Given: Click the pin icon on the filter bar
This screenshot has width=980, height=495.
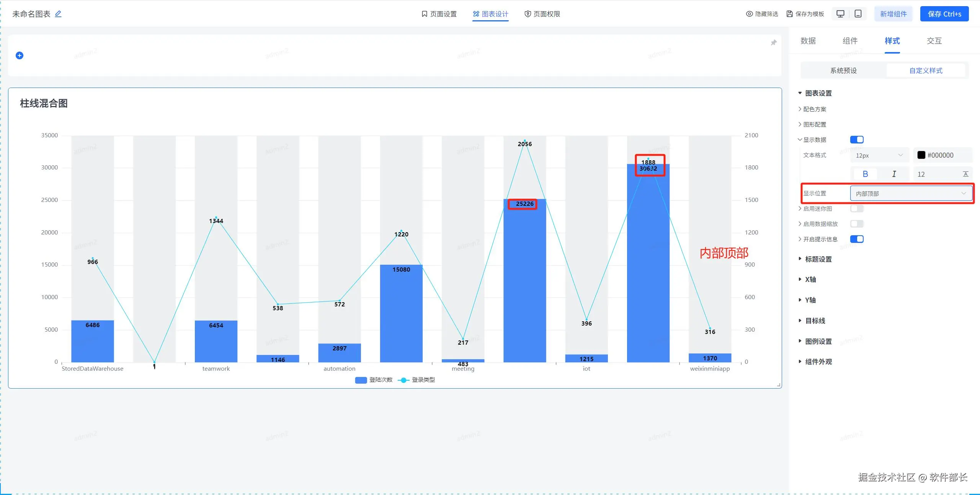Looking at the screenshot, I should pos(774,42).
